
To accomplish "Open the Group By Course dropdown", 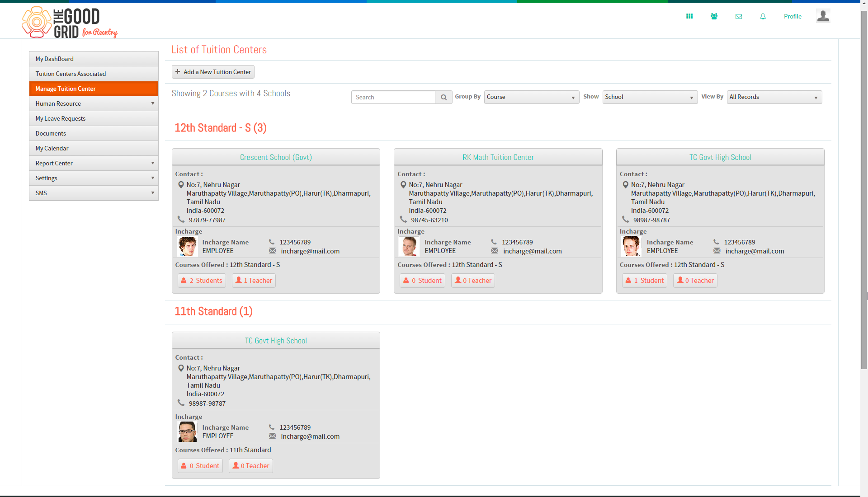I will point(531,97).
